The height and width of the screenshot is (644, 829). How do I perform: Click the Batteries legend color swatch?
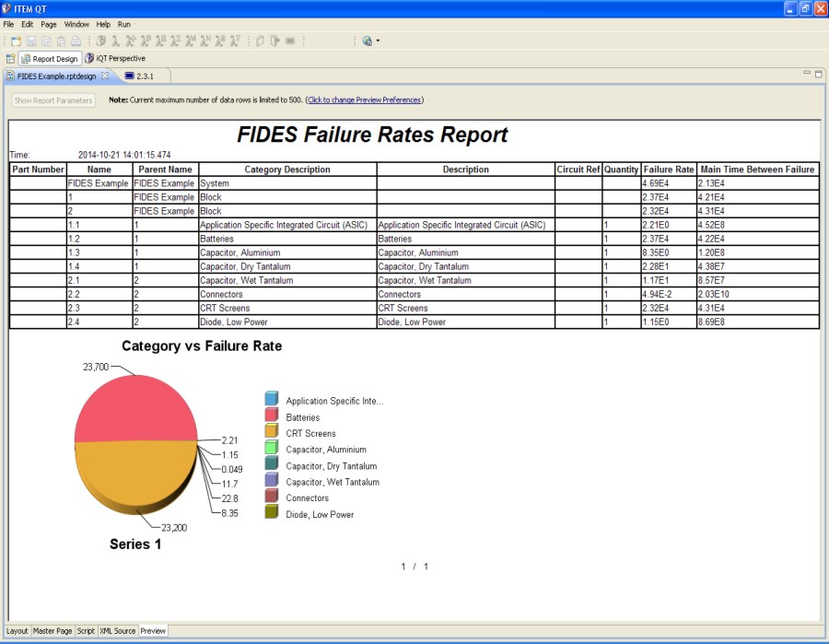click(271, 416)
